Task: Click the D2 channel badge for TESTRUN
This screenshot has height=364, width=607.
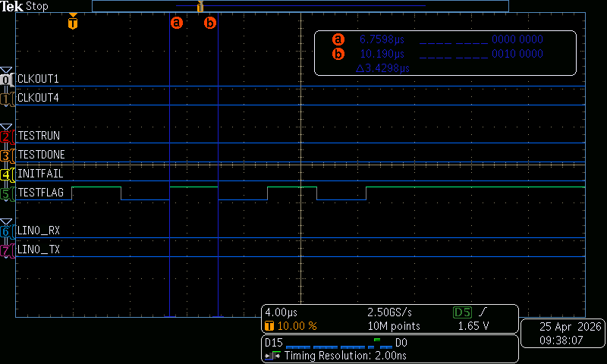Action: [x=6, y=137]
